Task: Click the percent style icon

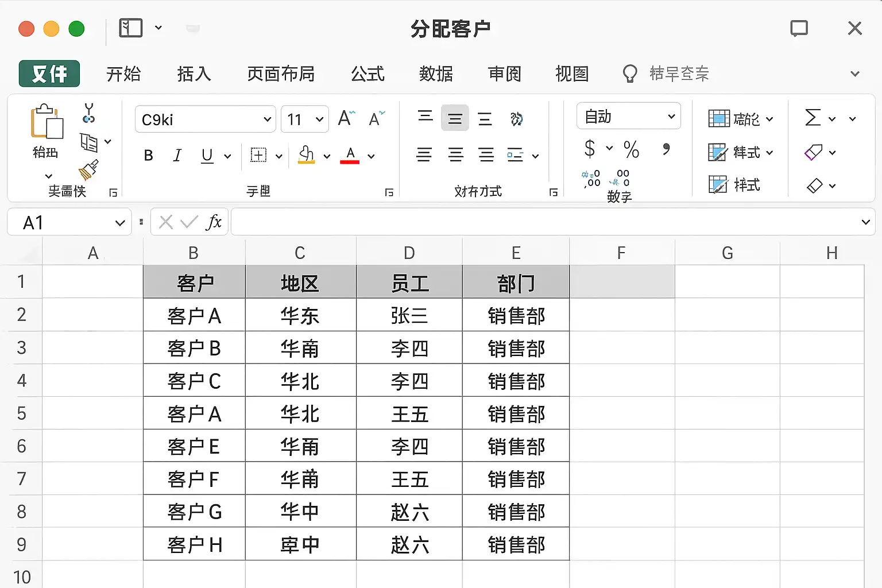Action: (631, 150)
